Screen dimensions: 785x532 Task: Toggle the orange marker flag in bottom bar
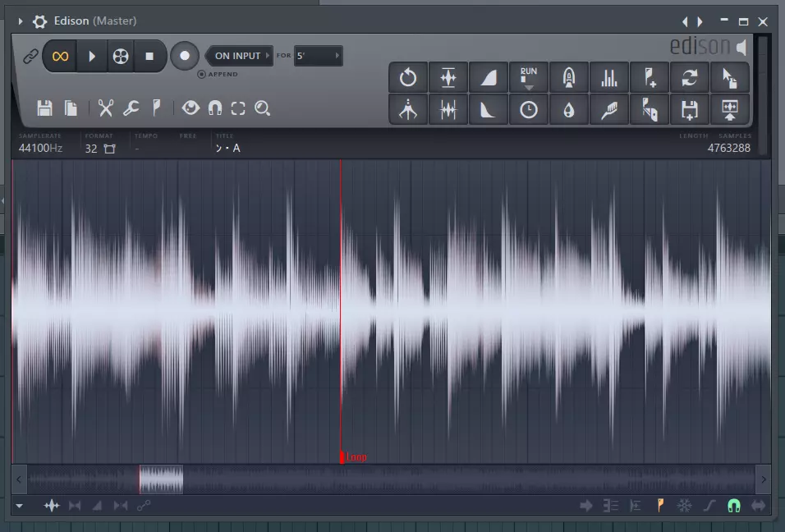point(660,506)
